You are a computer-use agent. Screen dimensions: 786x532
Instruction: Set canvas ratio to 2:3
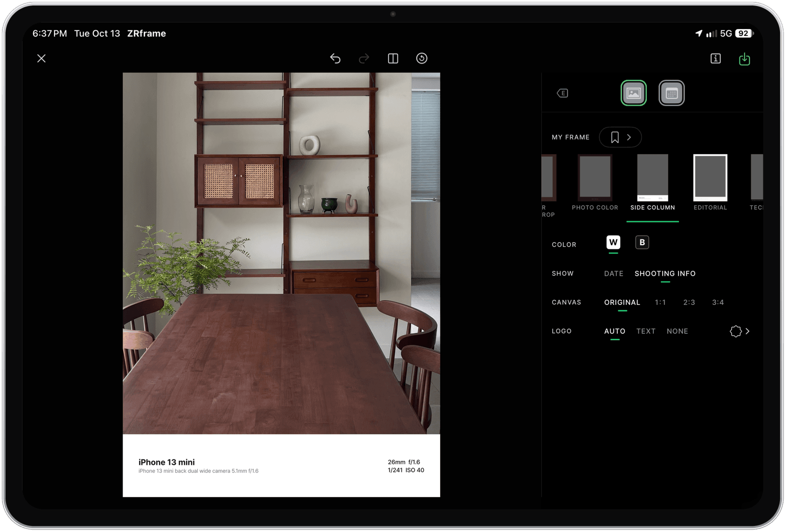(689, 302)
